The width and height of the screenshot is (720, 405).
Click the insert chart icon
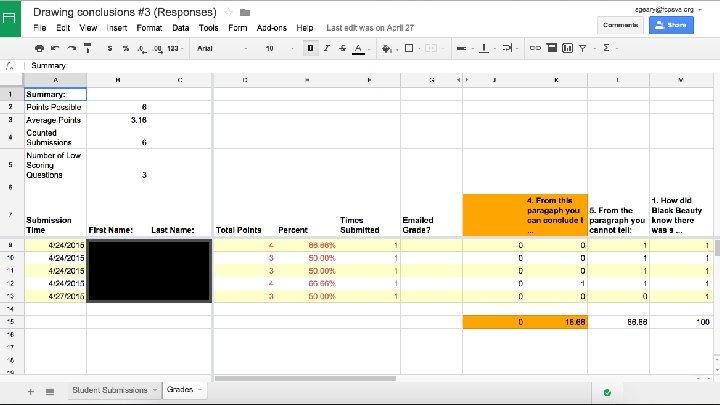point(568,48)
